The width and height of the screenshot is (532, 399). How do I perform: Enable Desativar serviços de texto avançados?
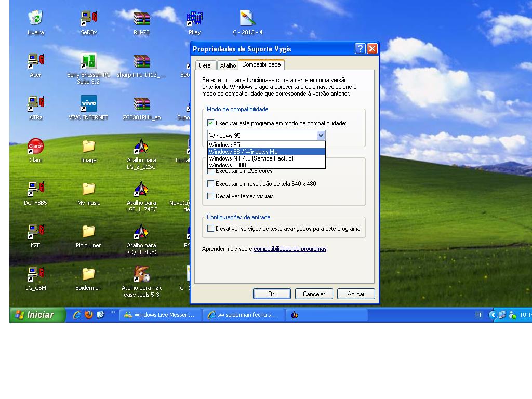coord(211,229)
